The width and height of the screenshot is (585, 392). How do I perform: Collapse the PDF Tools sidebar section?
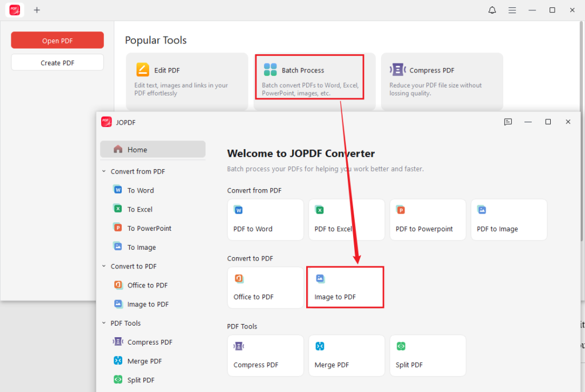click(104, 323)
